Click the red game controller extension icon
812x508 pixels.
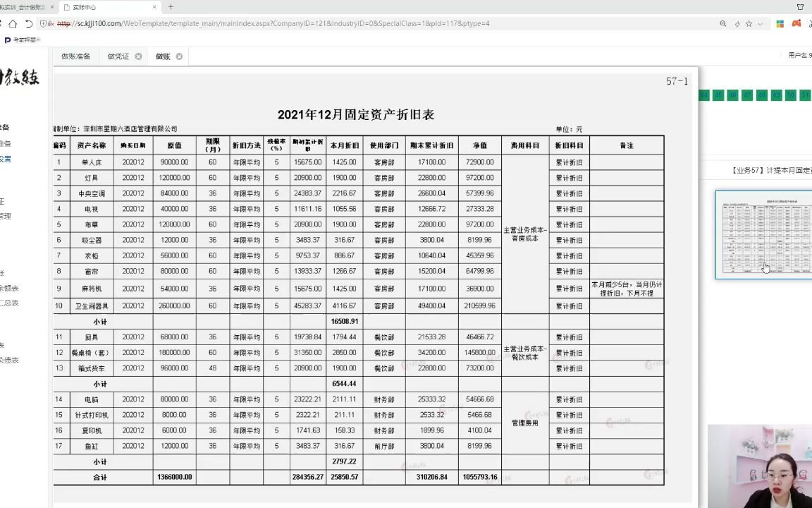[x=796, y=23]
